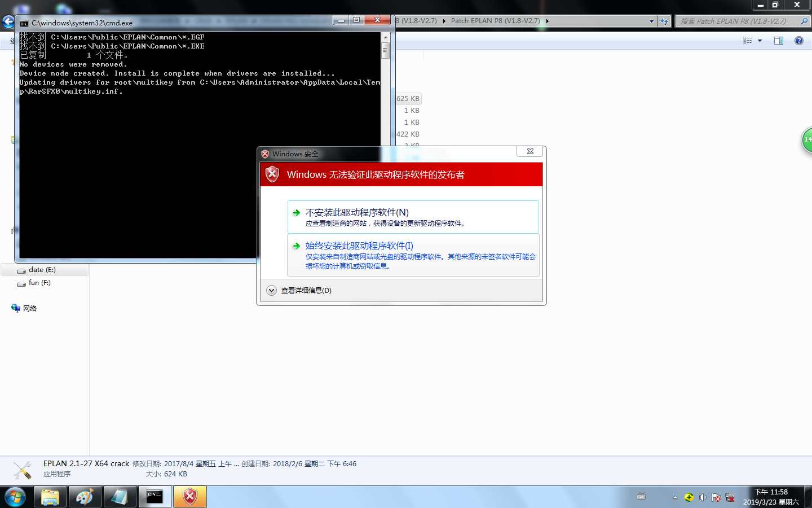Click the change view icon in Explorer toolbar
Viewport: 812px width, 508px height.
(748, 41)
